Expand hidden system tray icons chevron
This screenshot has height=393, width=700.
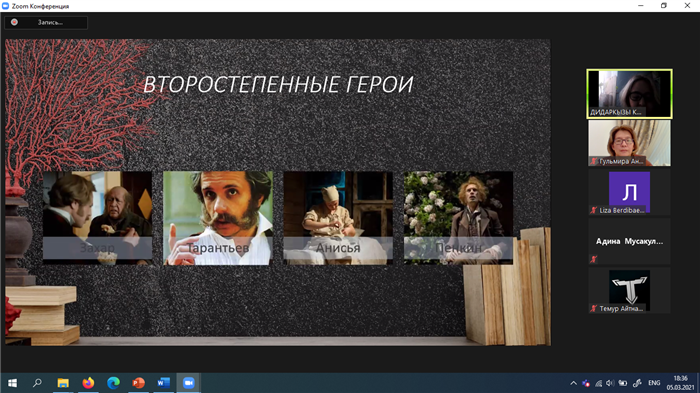tap(574, 383)
